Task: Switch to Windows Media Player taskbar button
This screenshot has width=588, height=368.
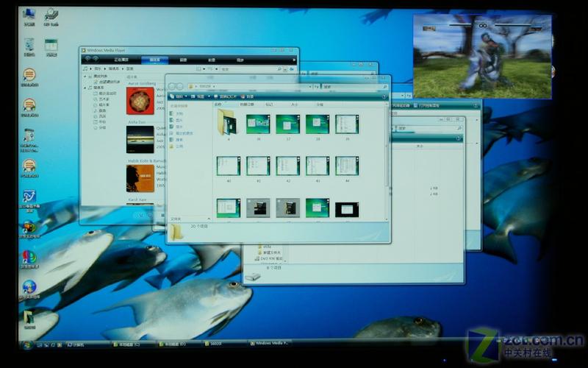Action: pos(270,344)
